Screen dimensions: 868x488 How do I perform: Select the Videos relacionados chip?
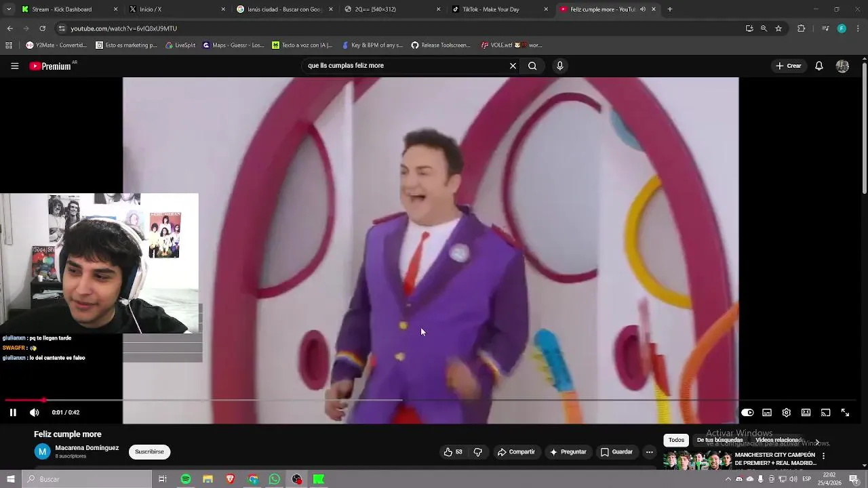click(778, 440)
